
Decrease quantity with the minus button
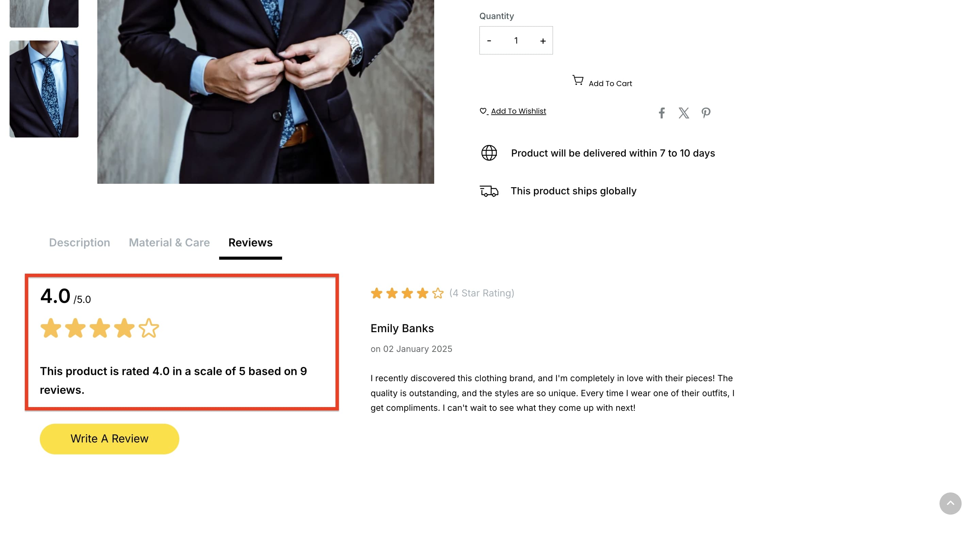tap(489, 41)
